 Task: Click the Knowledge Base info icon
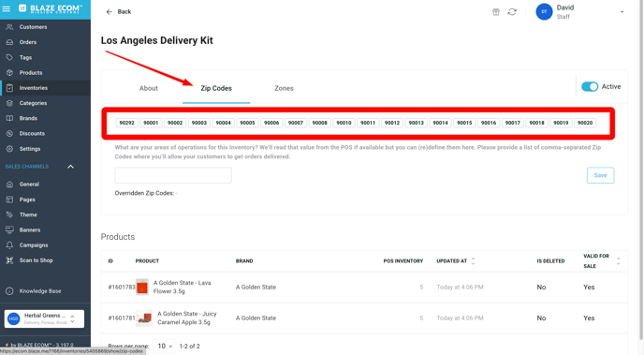click(9, 291)
